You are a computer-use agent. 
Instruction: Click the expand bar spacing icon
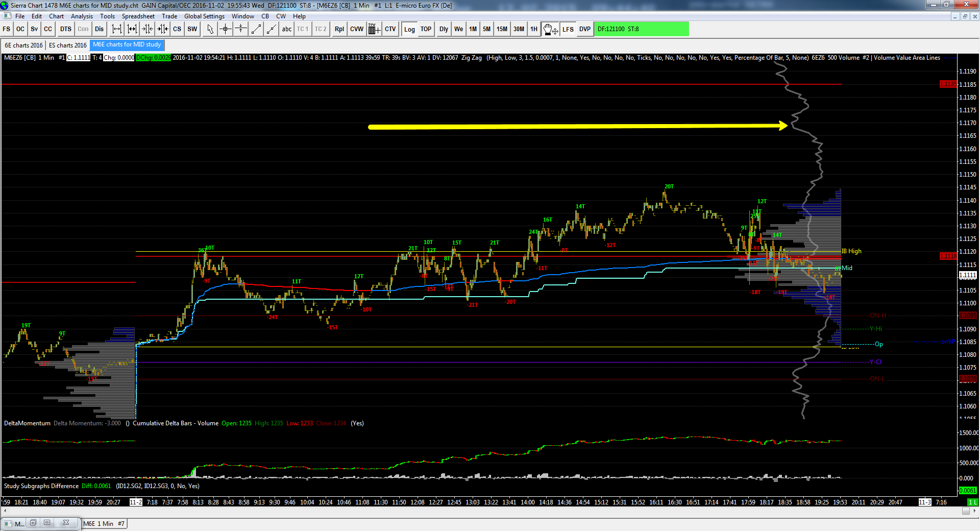[117, 29]
